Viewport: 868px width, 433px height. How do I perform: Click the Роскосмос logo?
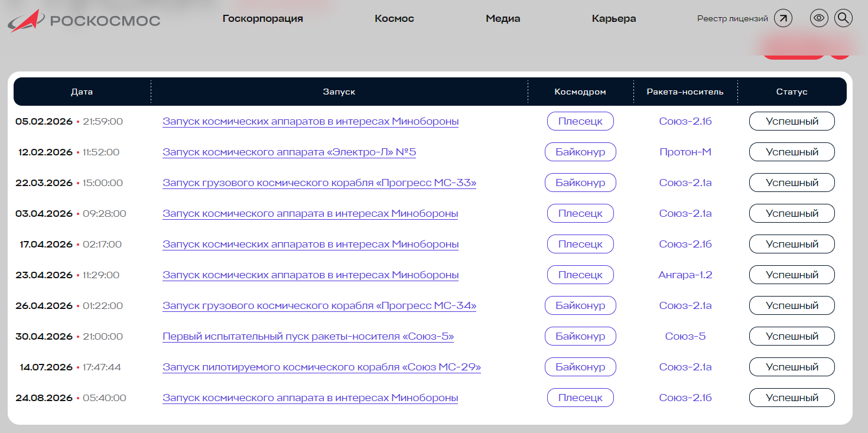[x=84, y=21]
